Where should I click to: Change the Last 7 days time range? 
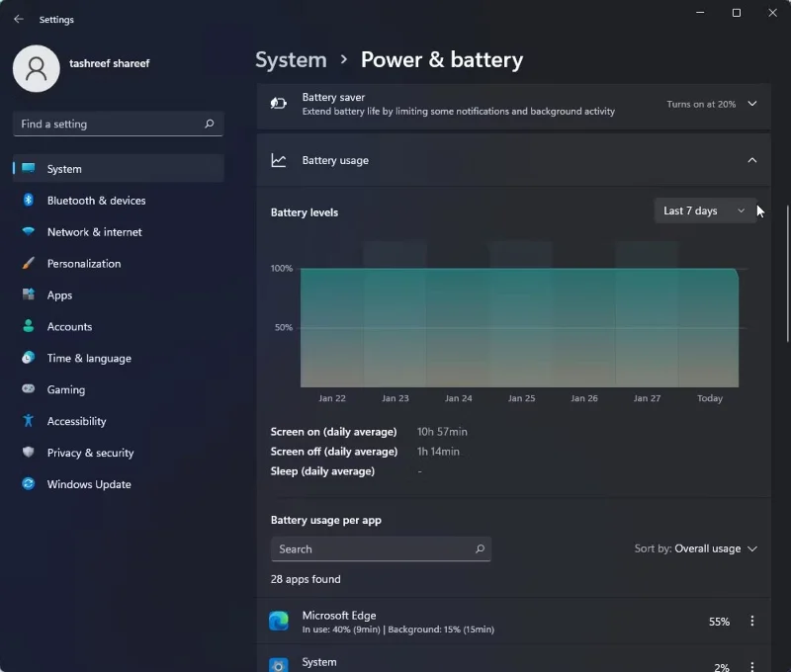pyautogui.click(x=705, y=210)
